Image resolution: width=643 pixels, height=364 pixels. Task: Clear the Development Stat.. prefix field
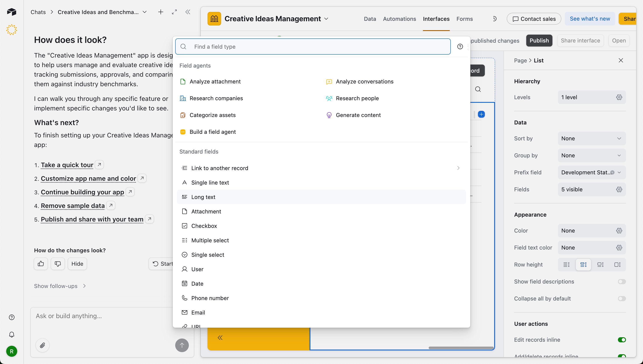coord(612,172)
